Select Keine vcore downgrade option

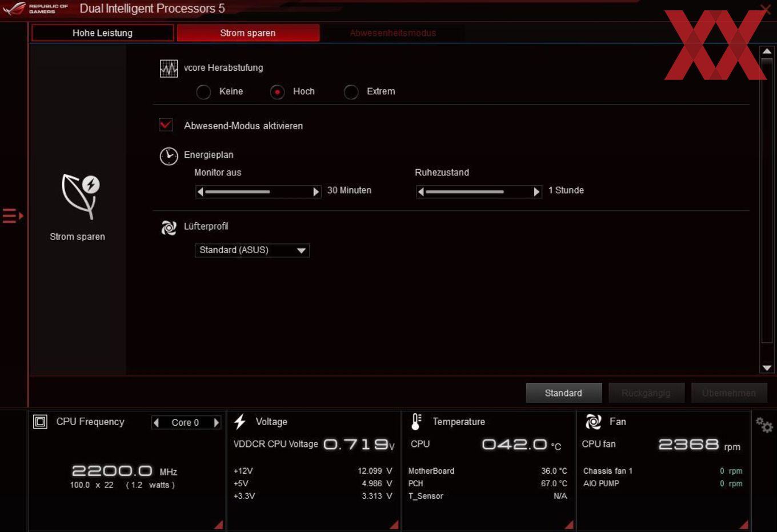[203, 92]
